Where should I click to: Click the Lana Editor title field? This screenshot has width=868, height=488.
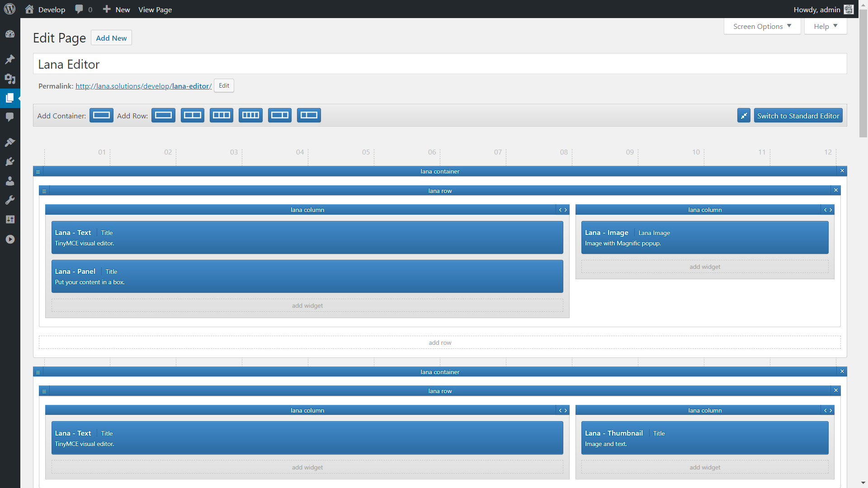[x=439, y=64]
